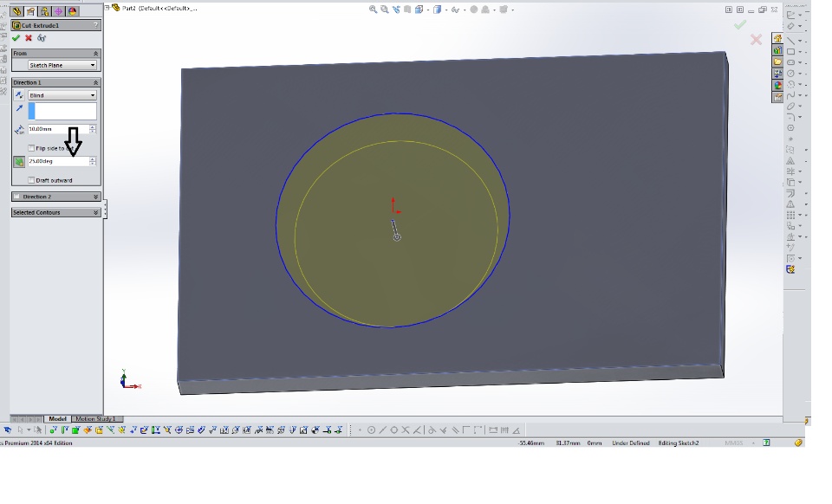Increase the depth value with up spinner
The width and height of the screenshot is (832, 504).
[93, 126]
